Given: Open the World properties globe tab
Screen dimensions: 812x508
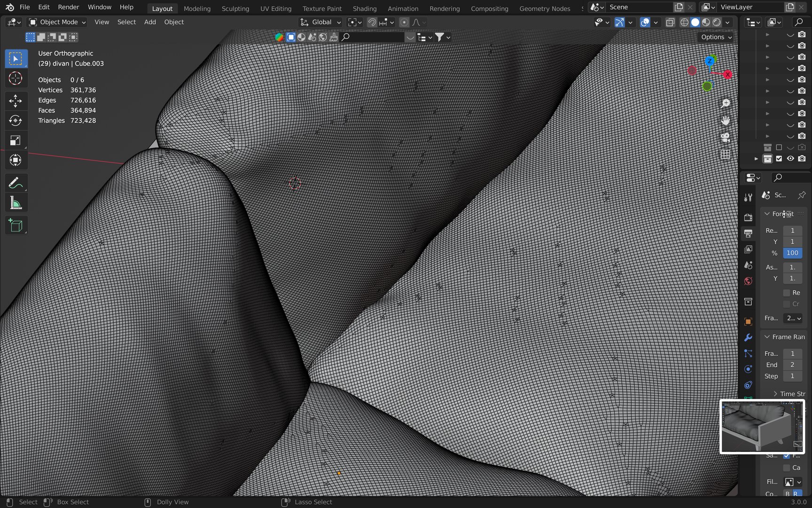Looking at the screenshot, I should pyautogui.click(x=748, y=281).
